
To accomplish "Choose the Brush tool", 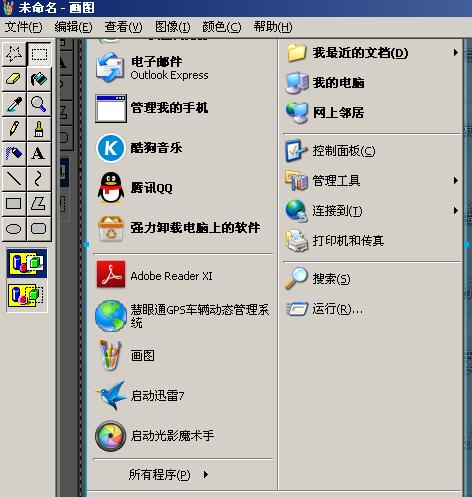I will (39, 129).
